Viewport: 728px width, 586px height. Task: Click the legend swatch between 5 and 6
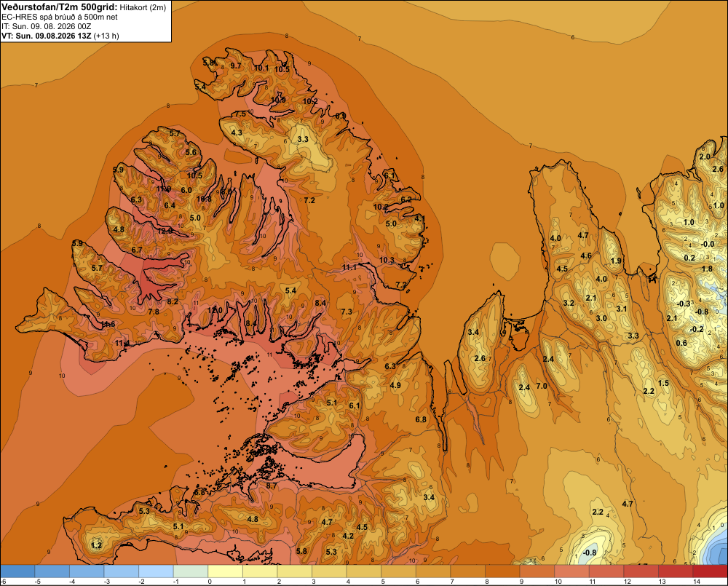398,571
